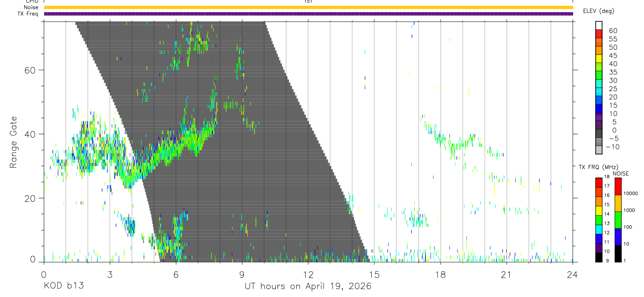Click the x-axis tick label '24'
Viewport: 644px width, 297px height.
pos(572,274)
